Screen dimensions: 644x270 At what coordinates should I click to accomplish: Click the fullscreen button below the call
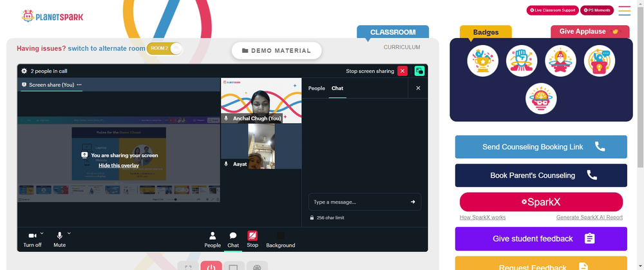point(188,266)
